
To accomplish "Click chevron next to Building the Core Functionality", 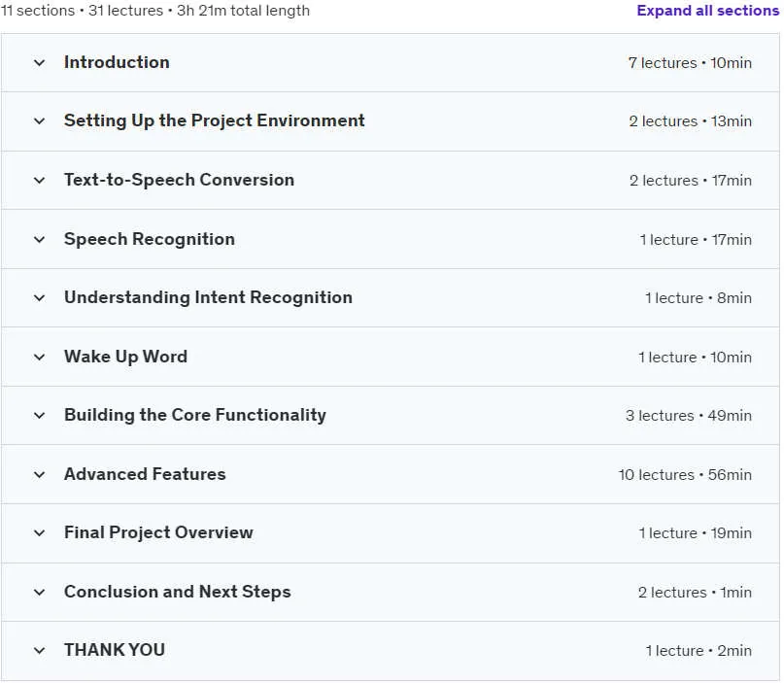I will click(x=39, y=416).
